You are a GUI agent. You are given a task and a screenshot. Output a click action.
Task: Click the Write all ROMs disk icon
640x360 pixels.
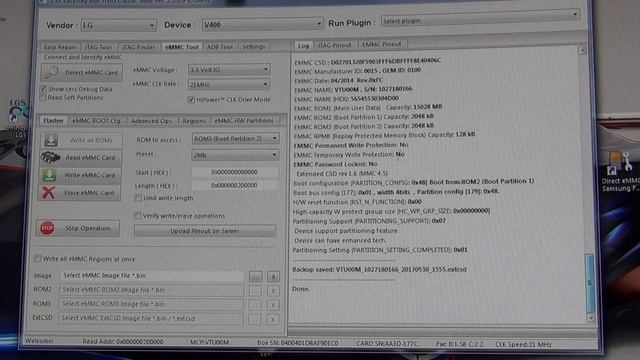coord(51,140)
